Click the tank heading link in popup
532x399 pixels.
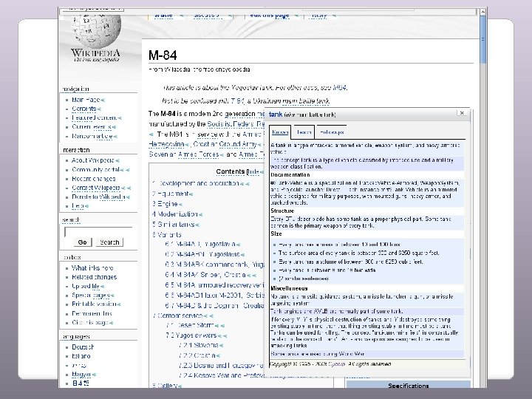[275, 115]
